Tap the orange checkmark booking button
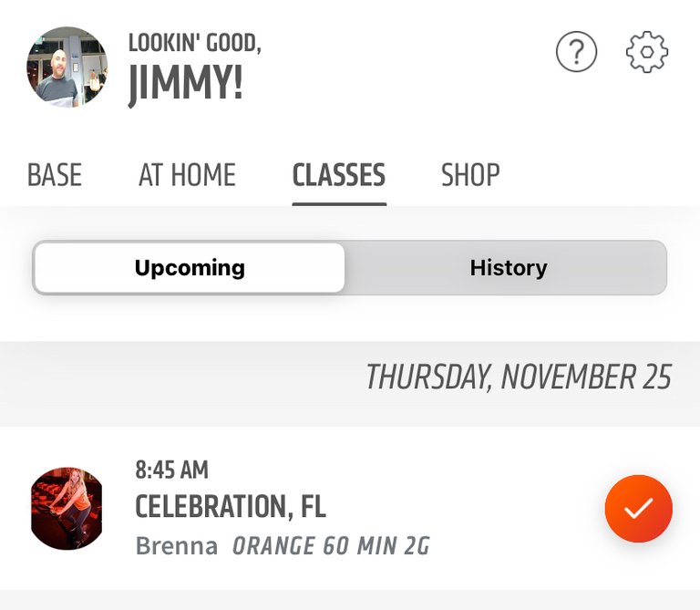The height and width of the screenshot is (610, 700). [638, 509]
